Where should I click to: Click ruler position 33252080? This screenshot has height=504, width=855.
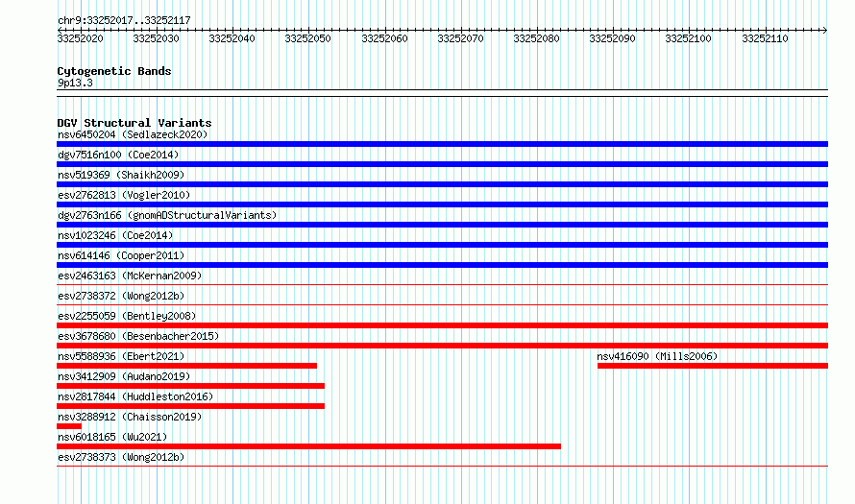pyautogui.click(x=536, y=38)
